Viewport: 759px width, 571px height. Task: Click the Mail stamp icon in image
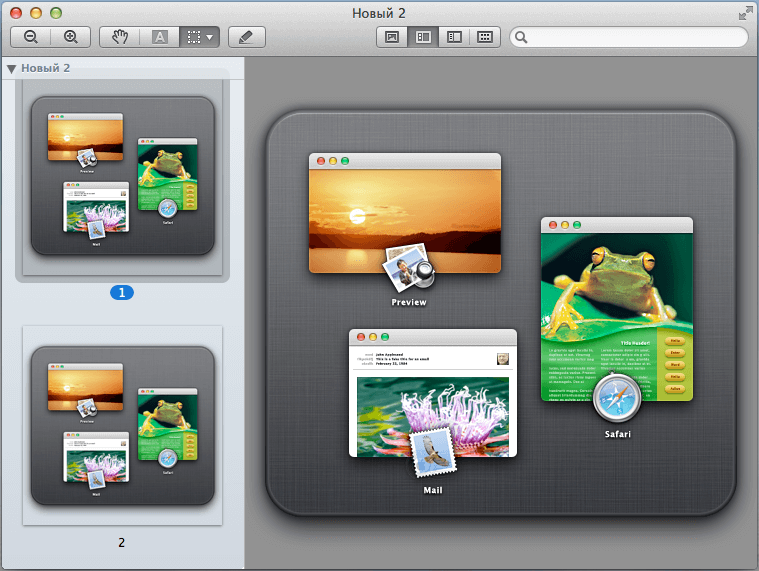(x=433, y=453)
